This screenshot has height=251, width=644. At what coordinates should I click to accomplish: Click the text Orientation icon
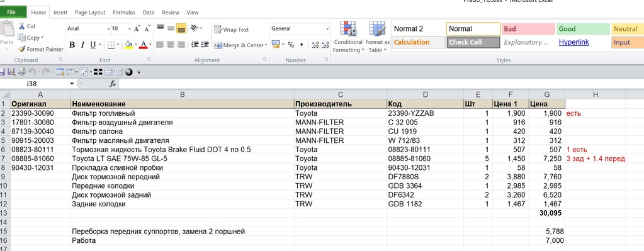click(195, 28)
